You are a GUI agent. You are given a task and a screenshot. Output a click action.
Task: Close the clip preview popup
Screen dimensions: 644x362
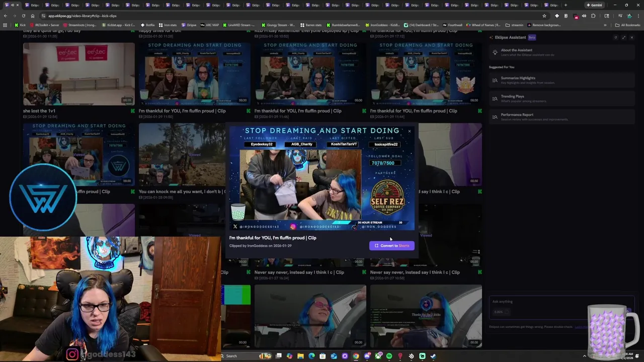(x=410, y=131)
